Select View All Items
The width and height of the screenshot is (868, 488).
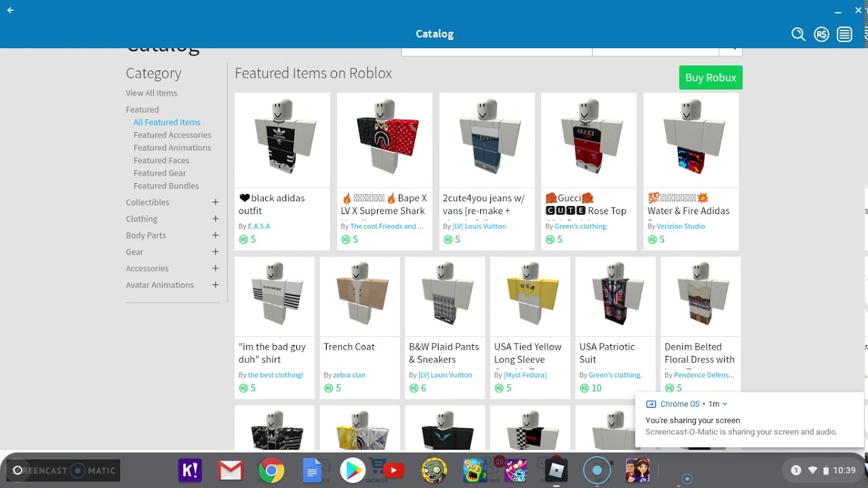coord(151,93)
